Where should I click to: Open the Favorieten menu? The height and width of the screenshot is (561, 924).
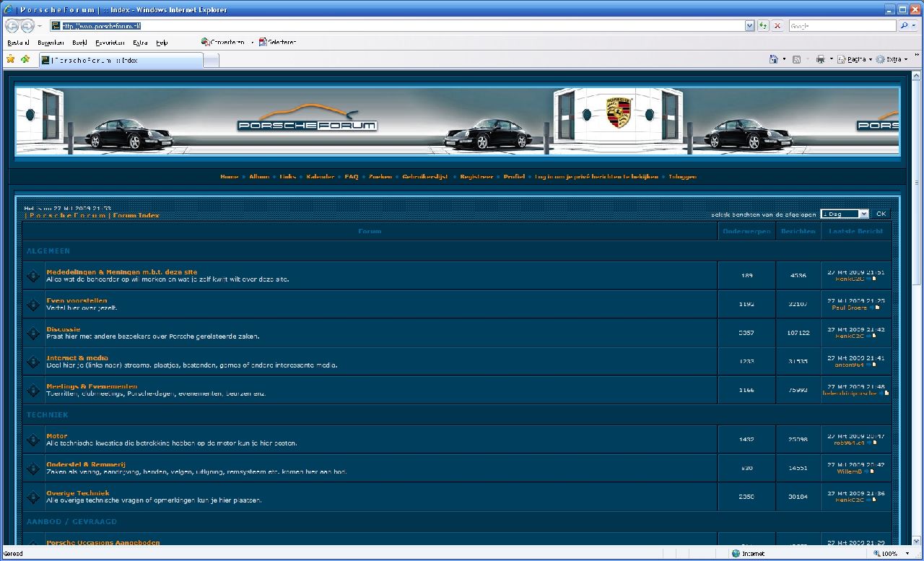[110, 43]
